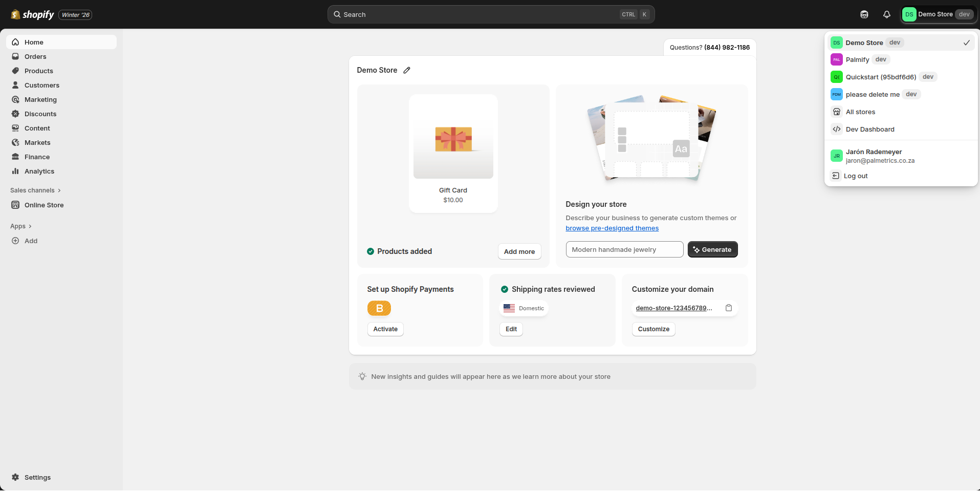Open Discounts from the sidebar
The height and width of the screenshot is (492, 980).
[40, 114]
